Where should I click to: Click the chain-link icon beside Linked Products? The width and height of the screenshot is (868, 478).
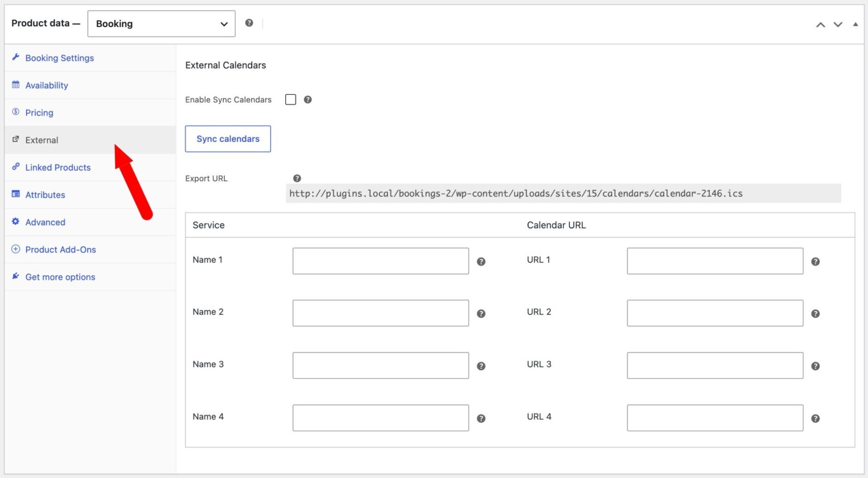15,167
